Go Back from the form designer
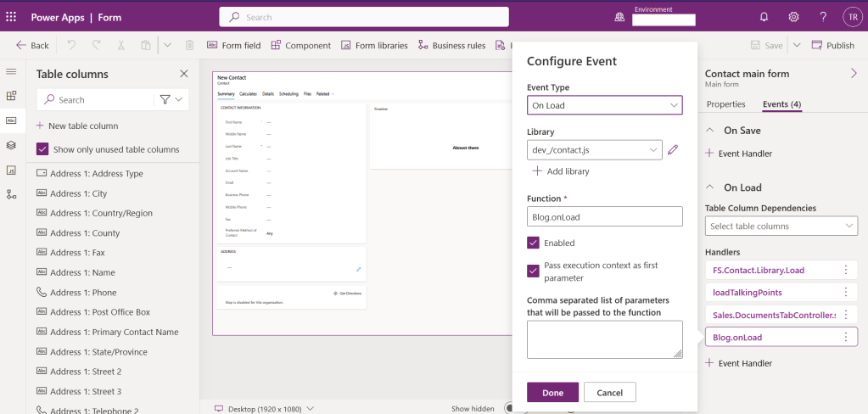868x414 pixels. pos(32,45)
